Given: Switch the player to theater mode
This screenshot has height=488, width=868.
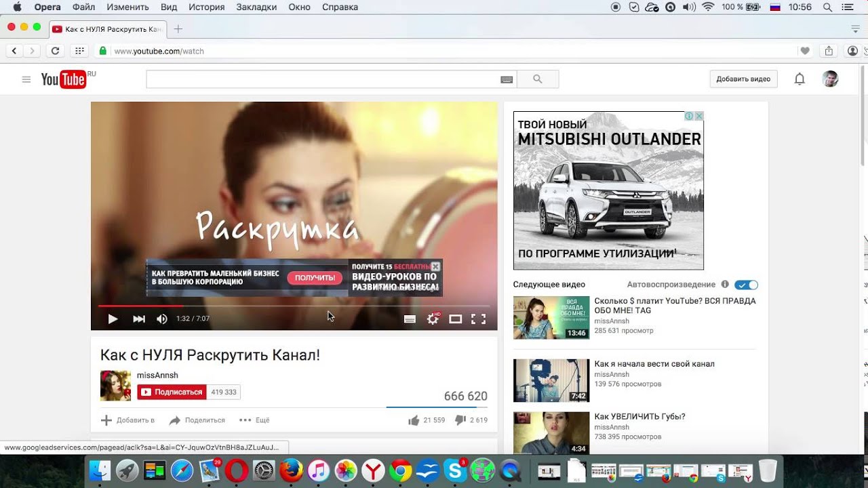Looking at the screenshot, I should pos(455,319).
